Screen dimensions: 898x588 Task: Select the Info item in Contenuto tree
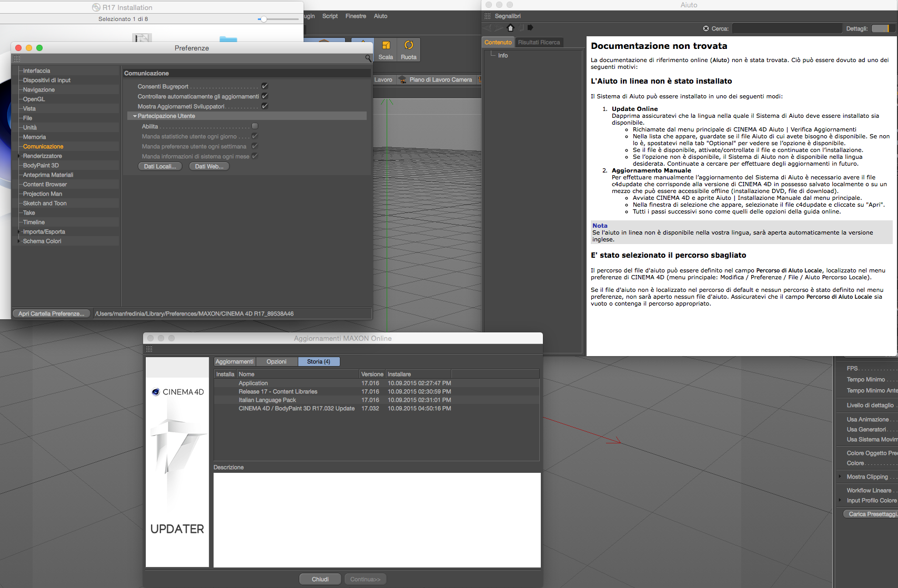503,55
